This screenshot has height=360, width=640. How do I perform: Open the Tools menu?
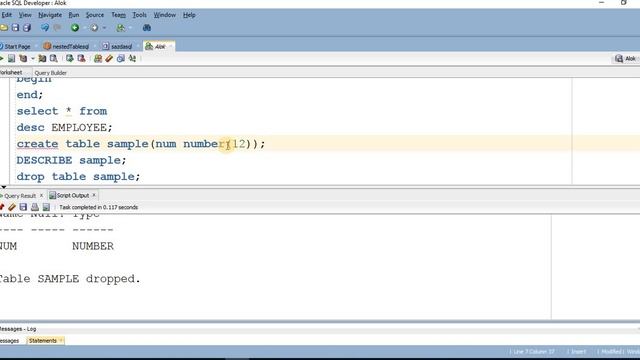pos(140,15)
